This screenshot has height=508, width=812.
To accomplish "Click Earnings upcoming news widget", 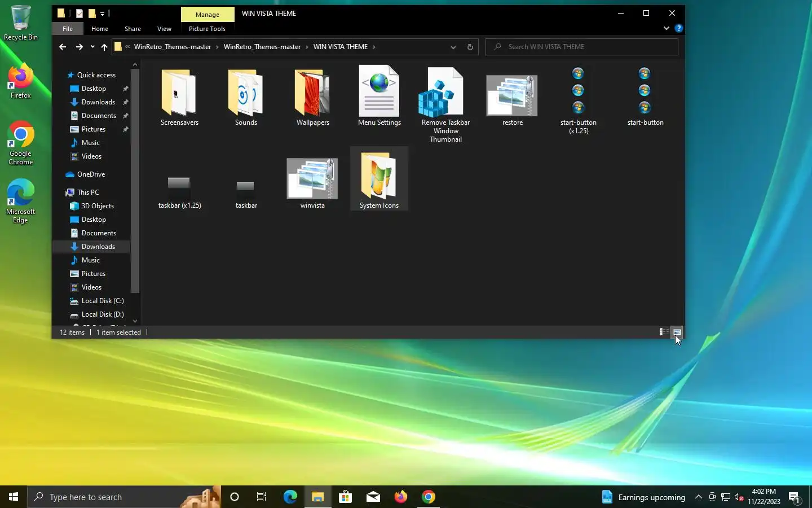I will 643,497.
